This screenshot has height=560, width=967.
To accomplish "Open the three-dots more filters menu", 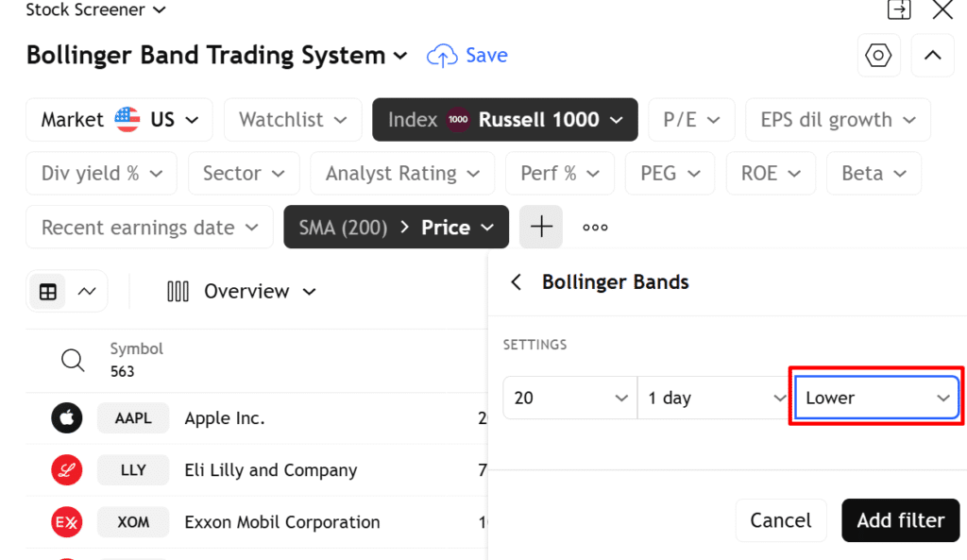I will click(x=595, y=228).
